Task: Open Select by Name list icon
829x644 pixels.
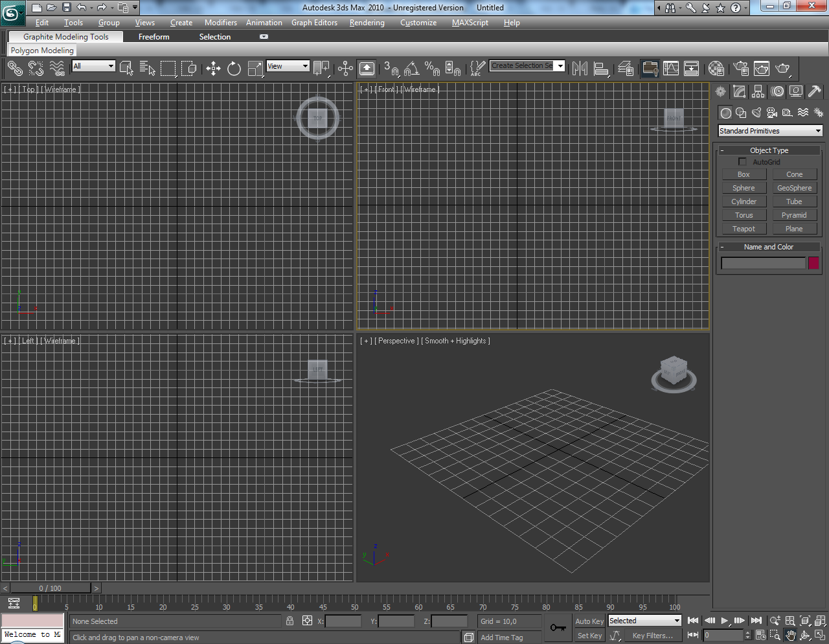Action: [148, 68]
